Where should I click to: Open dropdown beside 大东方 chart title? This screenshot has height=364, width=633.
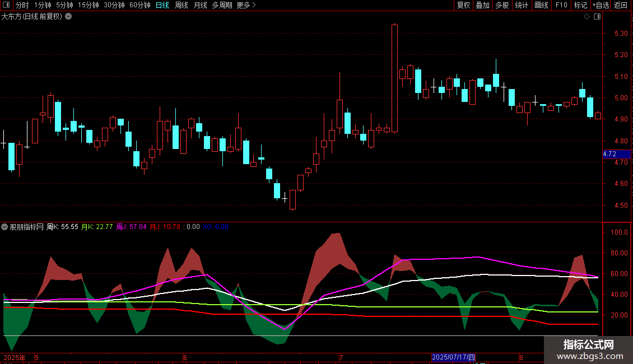click(69, 17)
